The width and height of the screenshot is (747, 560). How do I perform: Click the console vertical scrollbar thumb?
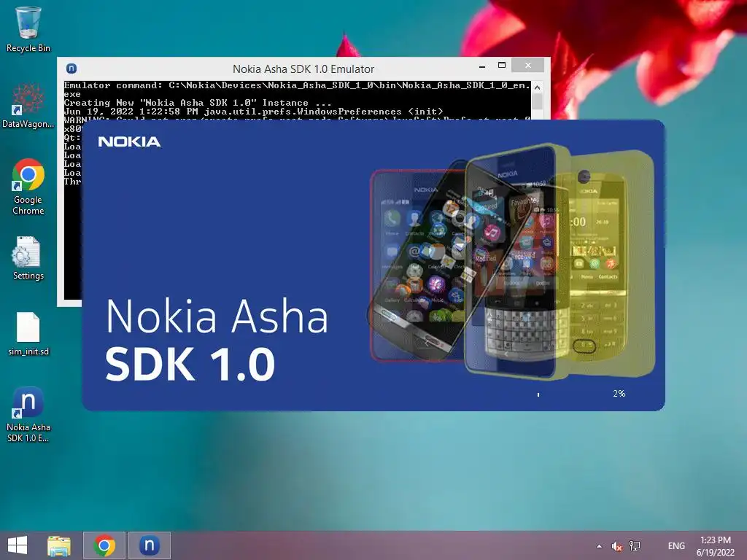pyautogui.click(x=537, y=101)
